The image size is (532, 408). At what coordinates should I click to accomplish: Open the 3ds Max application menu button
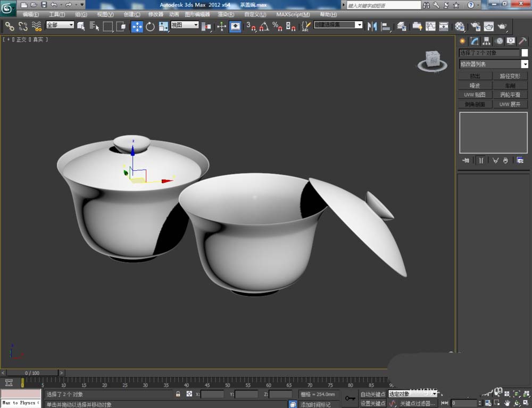(x=8, y=8)
